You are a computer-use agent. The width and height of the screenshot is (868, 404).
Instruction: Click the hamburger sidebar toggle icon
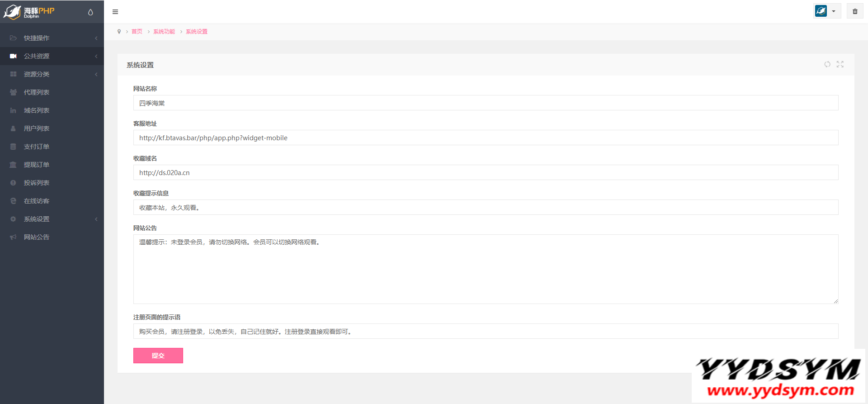click(115, 12)
